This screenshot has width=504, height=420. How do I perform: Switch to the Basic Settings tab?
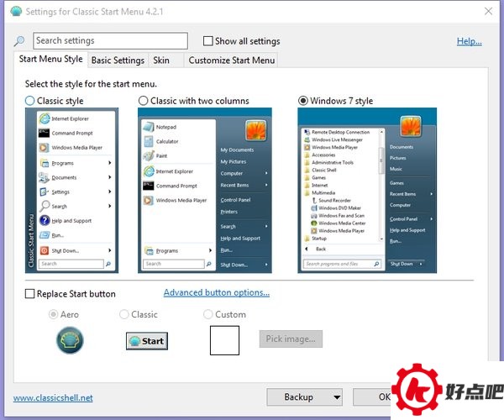point(118,60)
